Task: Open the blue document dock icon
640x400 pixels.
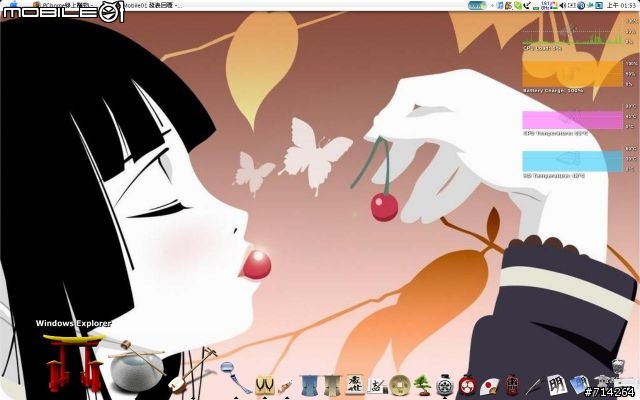Action: pos(579,385)
